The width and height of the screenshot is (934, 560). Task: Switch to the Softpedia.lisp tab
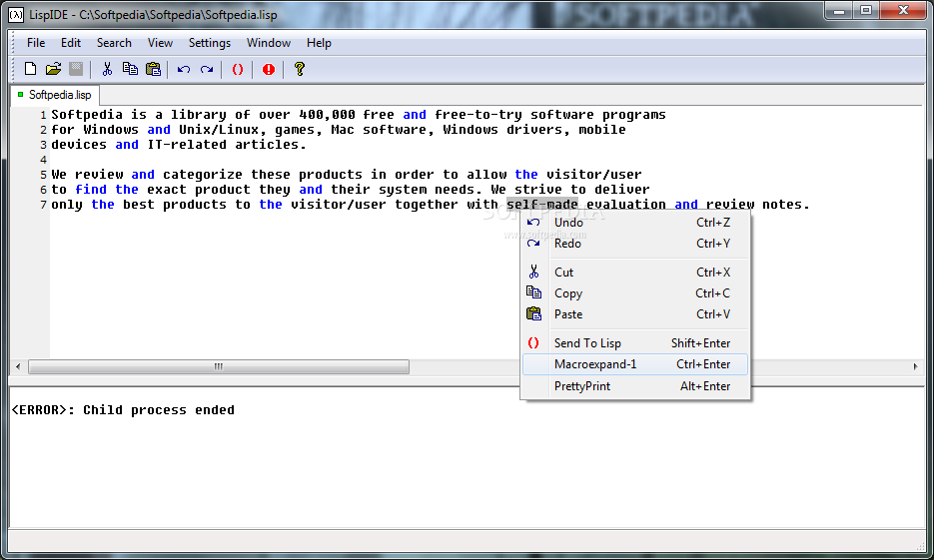55,95
